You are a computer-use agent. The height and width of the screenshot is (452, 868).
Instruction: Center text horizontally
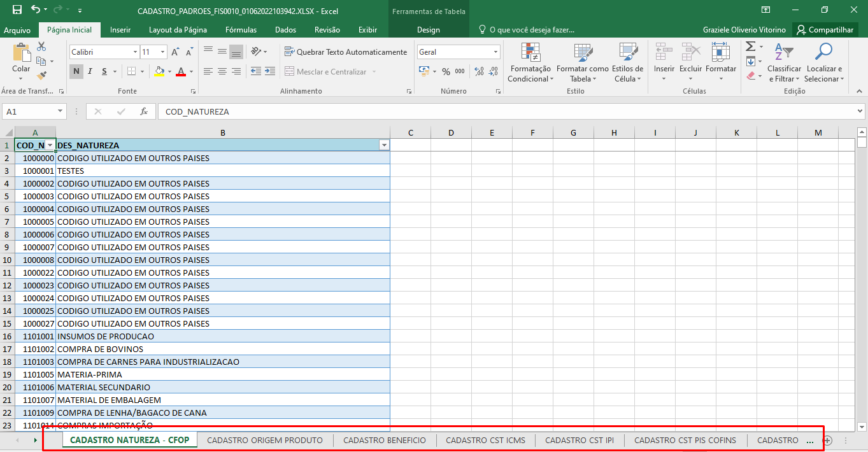point(222,71)
